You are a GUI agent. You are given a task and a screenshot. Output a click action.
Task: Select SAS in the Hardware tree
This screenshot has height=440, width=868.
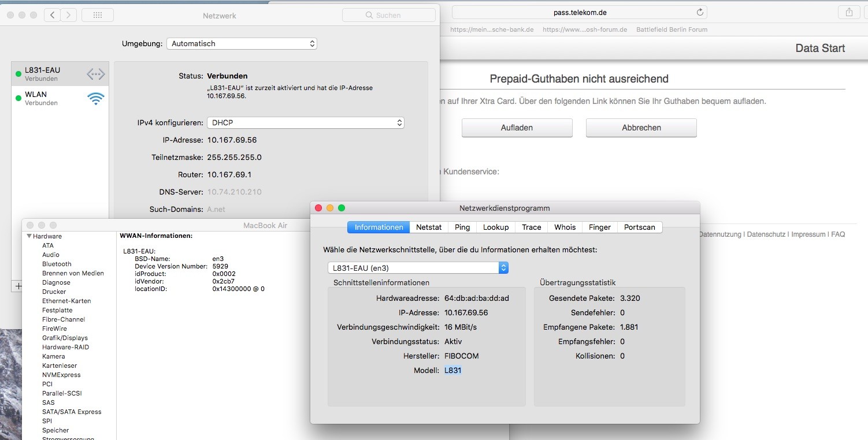tap(49, 402)
